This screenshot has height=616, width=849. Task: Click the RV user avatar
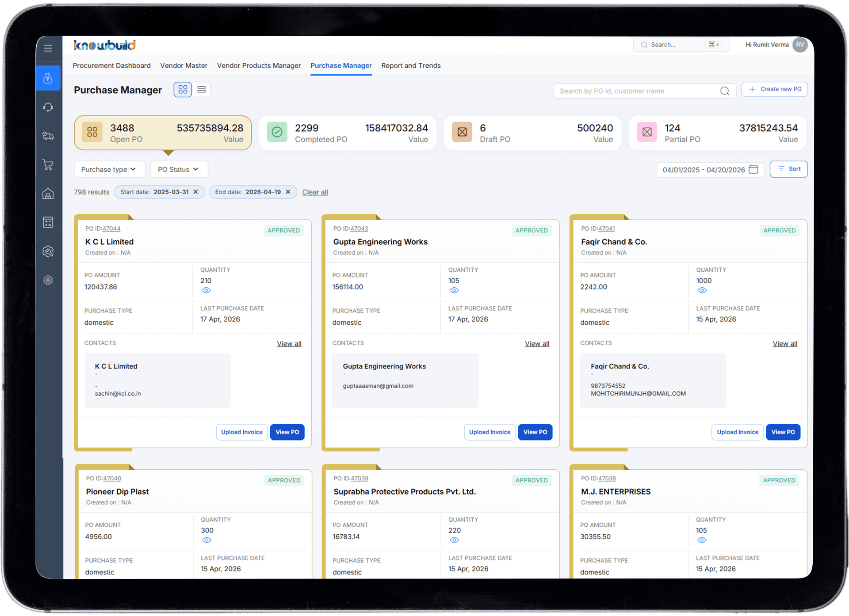tap(800, 45)
